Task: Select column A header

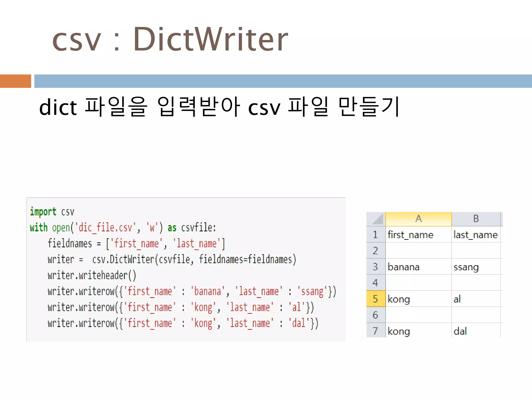Action: click(x=418, y=219)
